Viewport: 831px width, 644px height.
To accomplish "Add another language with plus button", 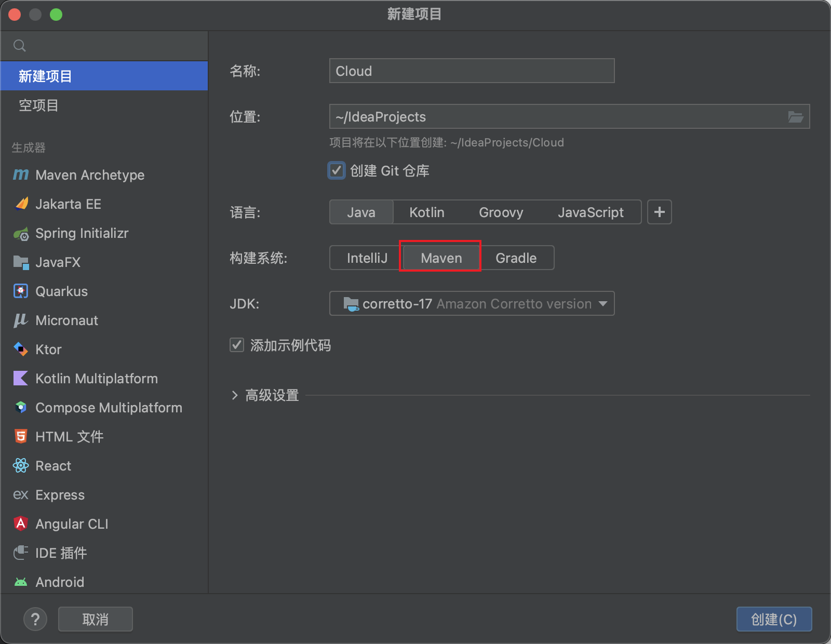I will pyautogui.click(x=660, y=212).
